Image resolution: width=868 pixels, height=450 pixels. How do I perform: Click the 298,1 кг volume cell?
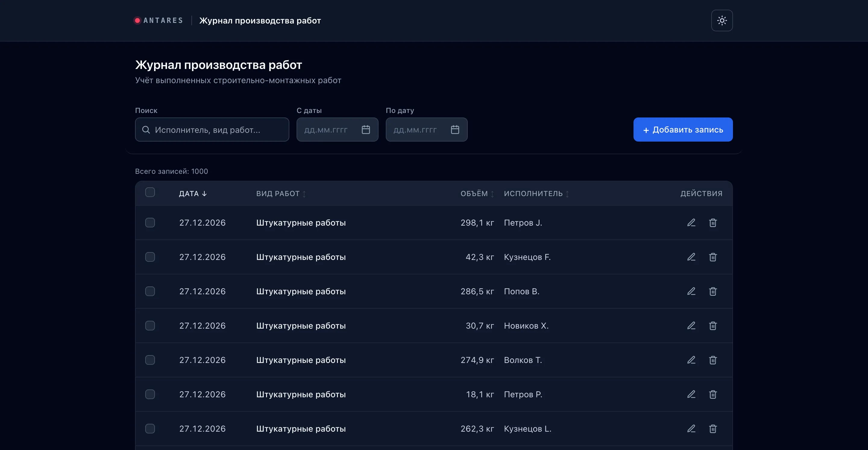(477, 223)
